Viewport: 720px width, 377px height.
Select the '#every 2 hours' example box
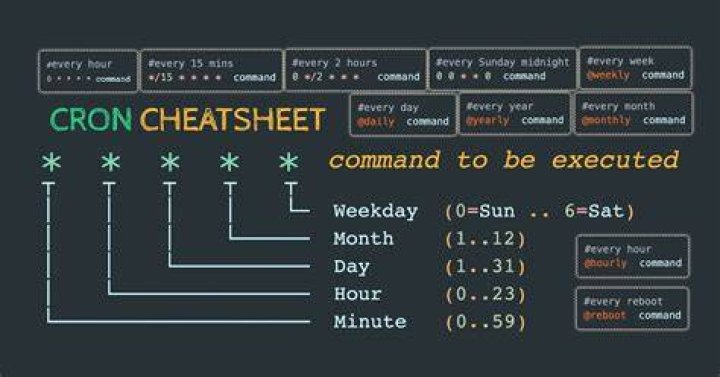click(x=356, y=70)
